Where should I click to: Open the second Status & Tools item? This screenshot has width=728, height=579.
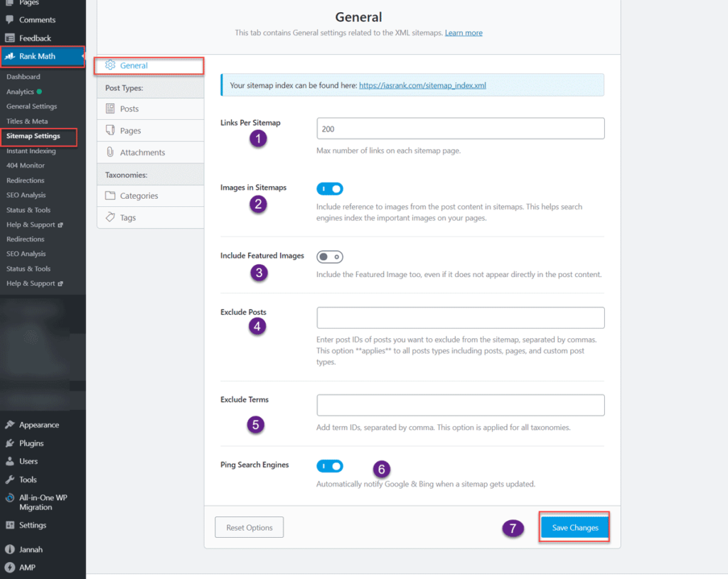point(28,269)
